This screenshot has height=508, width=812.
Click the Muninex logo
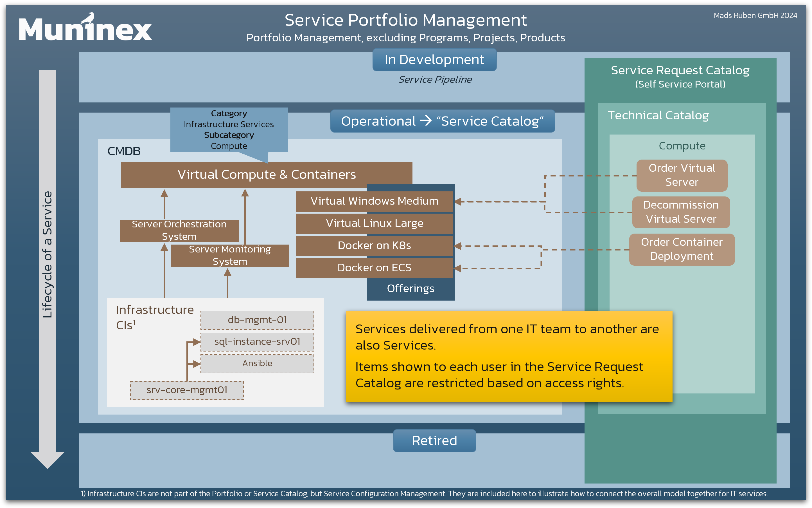85,27
